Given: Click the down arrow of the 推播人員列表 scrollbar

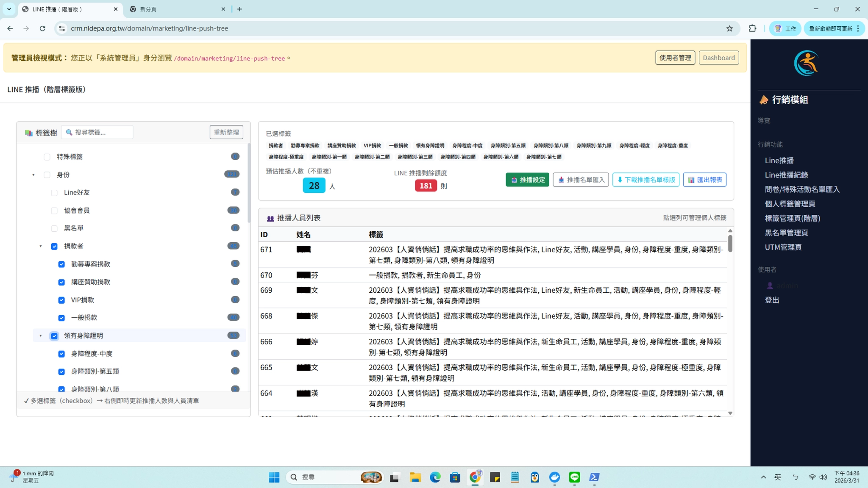Looking at the screenshot, I should click(730, 413).
